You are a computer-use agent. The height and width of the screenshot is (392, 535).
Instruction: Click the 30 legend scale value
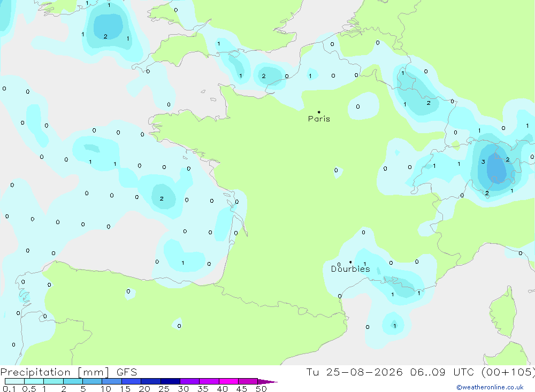point(184,389)
